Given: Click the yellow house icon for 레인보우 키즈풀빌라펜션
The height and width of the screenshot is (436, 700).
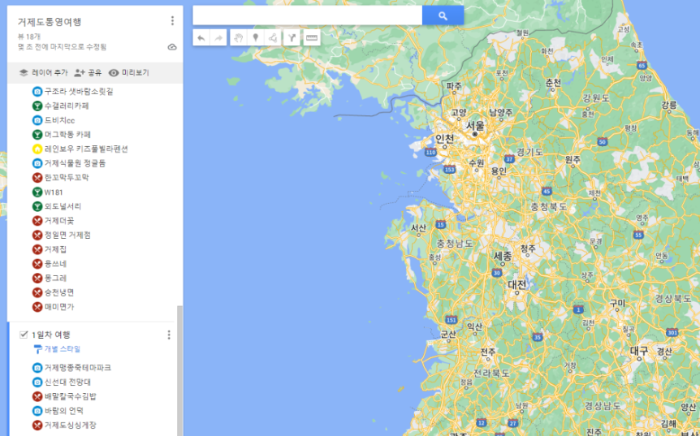Looking at the screenshot, I should pos(38,149).
